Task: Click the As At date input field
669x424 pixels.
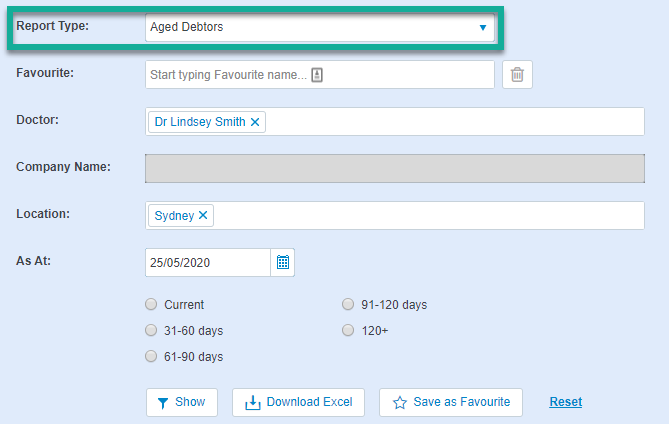Action: (208, 262)
